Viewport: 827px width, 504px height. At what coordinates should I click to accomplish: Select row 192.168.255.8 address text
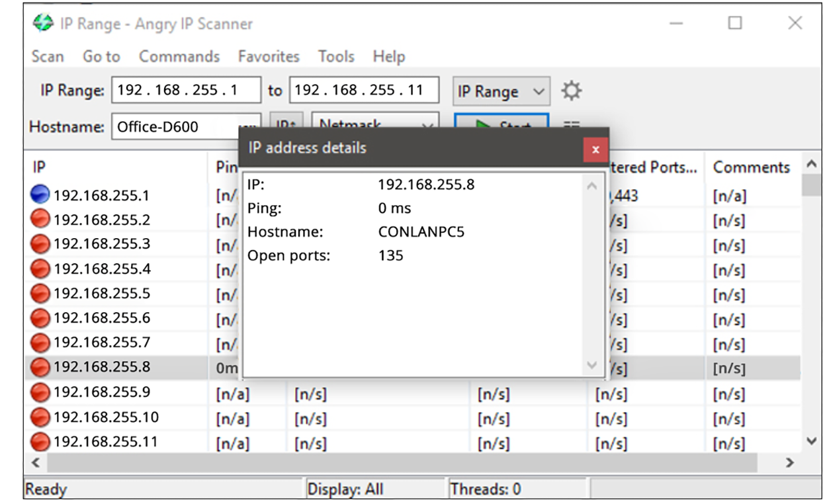tap(102, 367)
